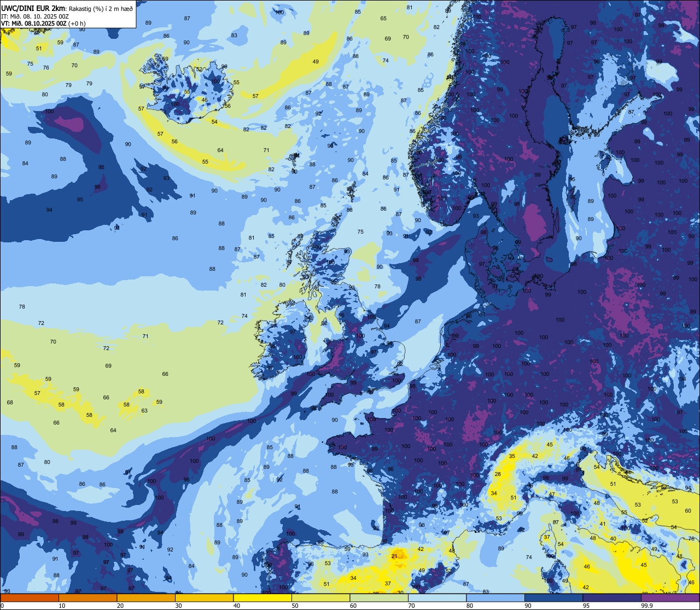Image resolution: width=700 pixels, height=610 pixels.
Task: Click the orange 10–20 legend segment
Action: click(x=87, y=598)
